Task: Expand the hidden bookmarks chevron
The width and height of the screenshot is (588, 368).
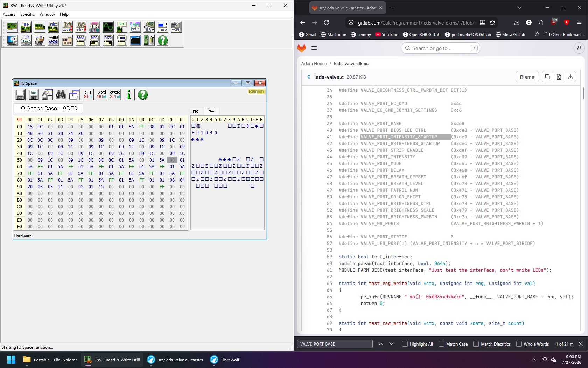Action: 537,34
